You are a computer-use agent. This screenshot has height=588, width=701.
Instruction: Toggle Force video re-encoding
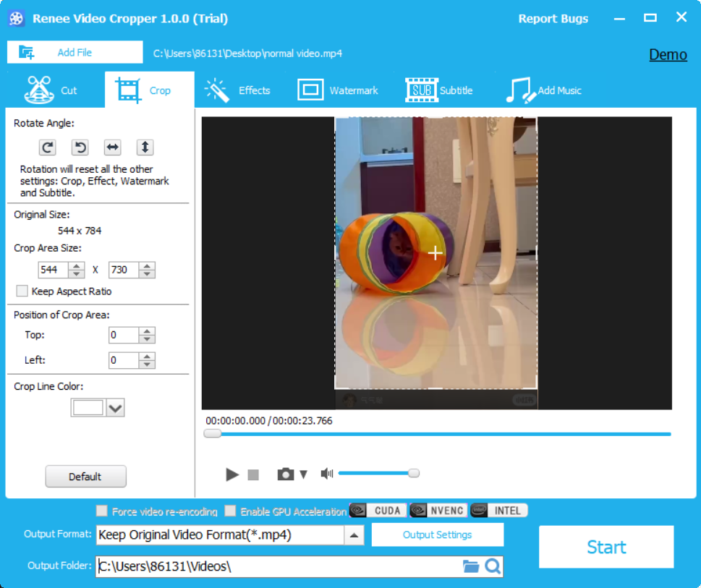pos(102,511)
